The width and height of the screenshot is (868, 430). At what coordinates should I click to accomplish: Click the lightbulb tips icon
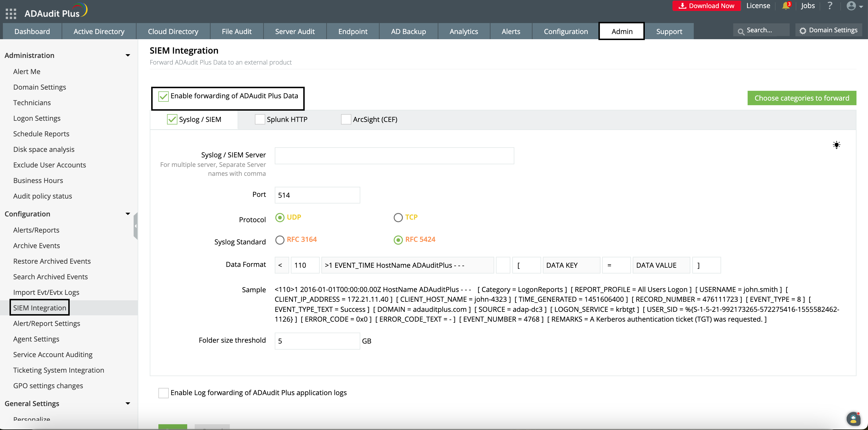(x=836, y=145)
